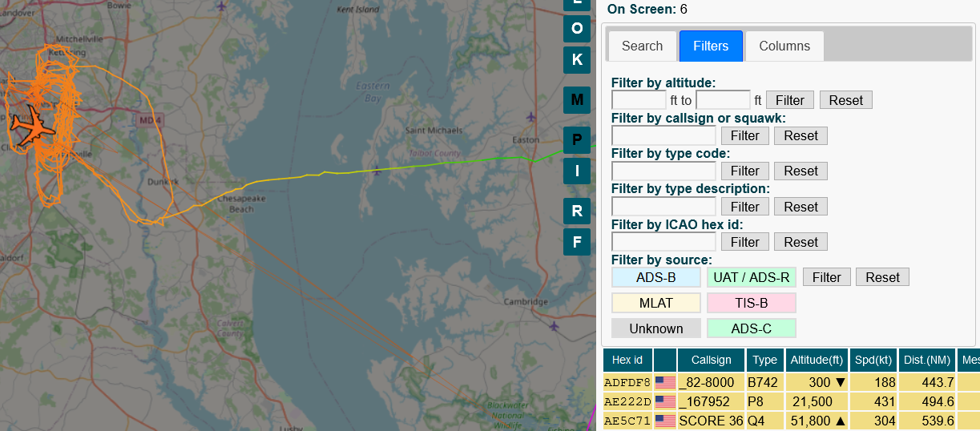
Task: Click the US flag in the AE222D row
Action: [x=665, y=401]
